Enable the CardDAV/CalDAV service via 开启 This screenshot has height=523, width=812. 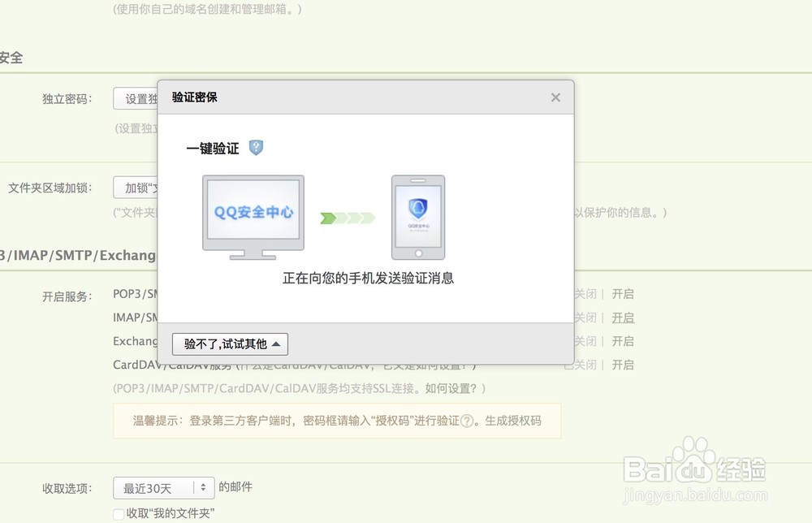tap(623, 365)
